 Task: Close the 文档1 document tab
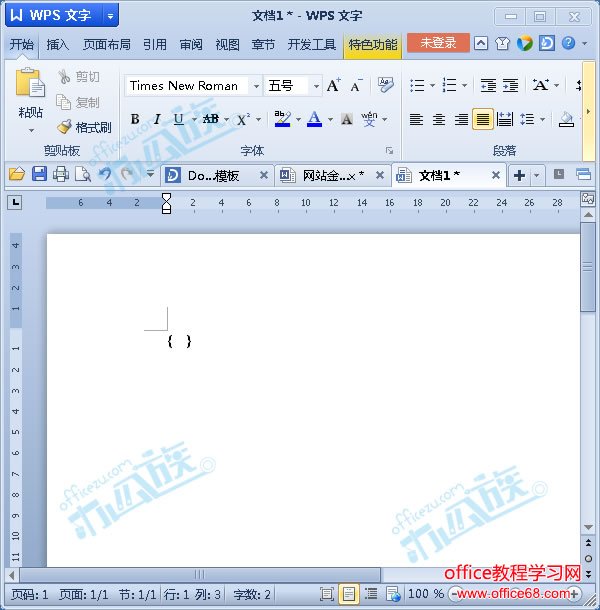pyautogui.click(x=496, y=175)
